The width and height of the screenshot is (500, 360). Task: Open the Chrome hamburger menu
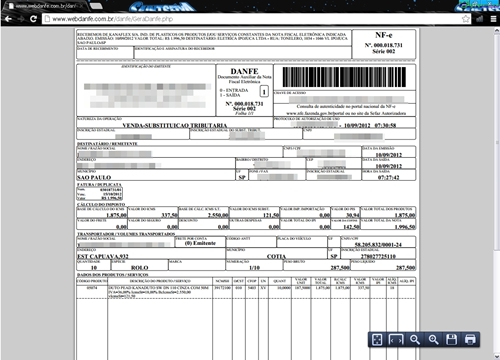pyautogui.click(x=494, y=19)
